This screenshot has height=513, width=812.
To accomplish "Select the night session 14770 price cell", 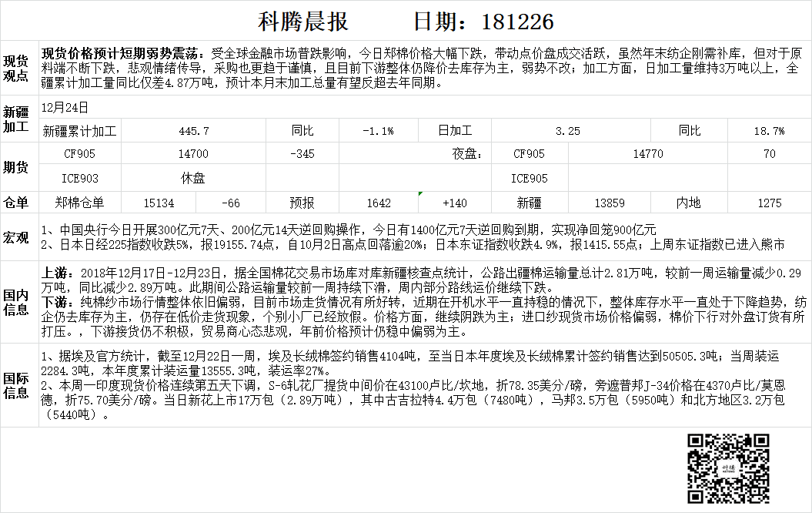I will pos(647,154).
